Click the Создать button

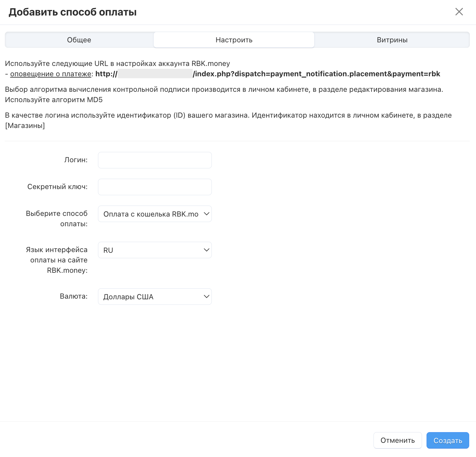(x=448, y=441)
